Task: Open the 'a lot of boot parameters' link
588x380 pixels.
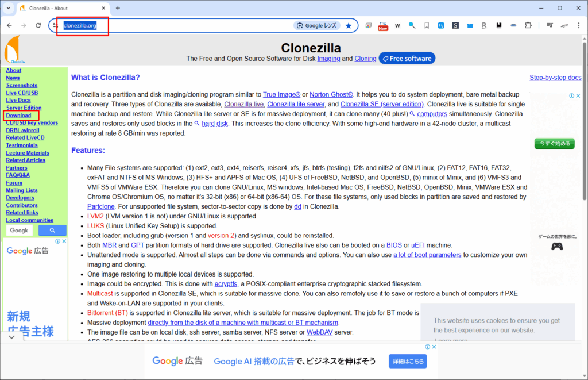Action: [x=427, y=255]
